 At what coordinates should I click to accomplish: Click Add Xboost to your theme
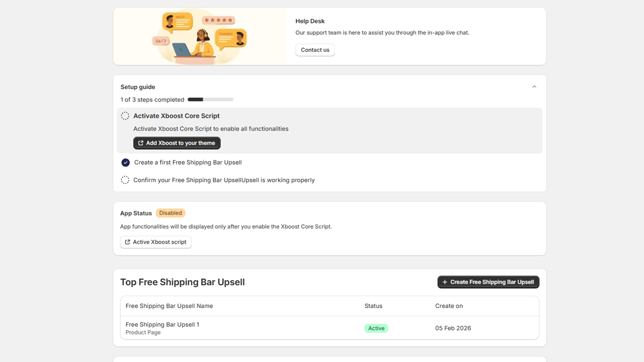tap(177, 143)
